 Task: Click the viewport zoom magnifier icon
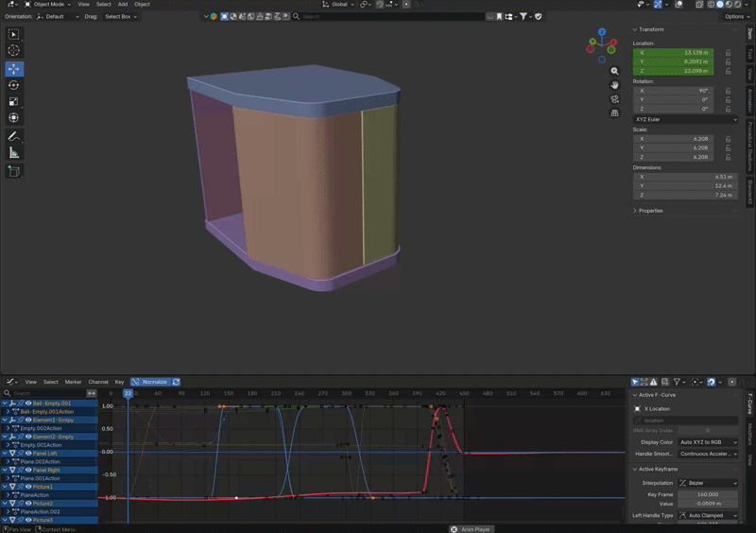(614, 71)
